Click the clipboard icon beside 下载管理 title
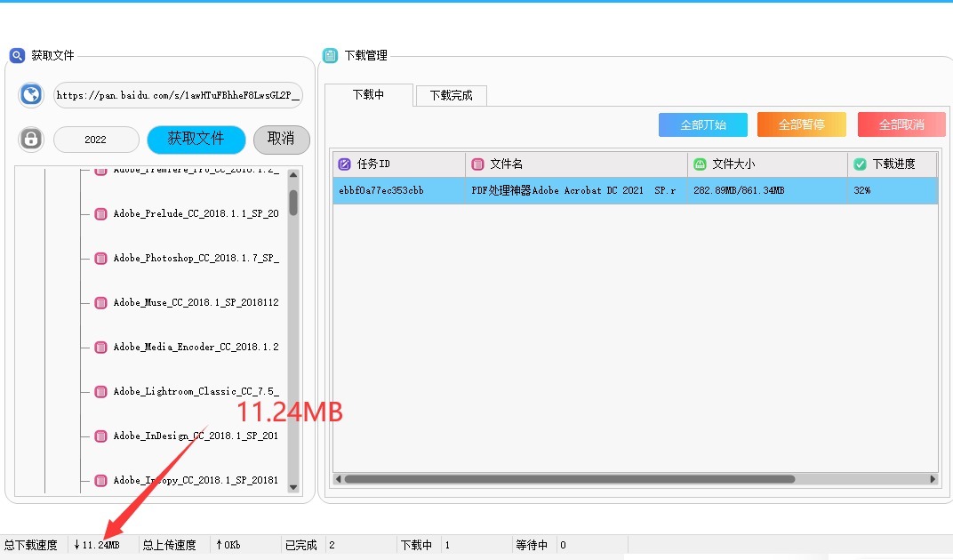This screenshot has height=560, width=953. (x=330, y=55)
